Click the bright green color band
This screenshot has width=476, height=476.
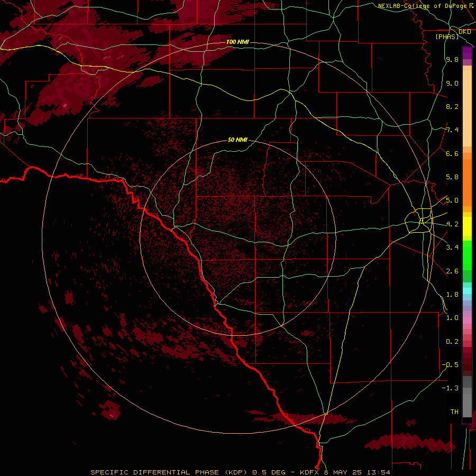(467, 255)
